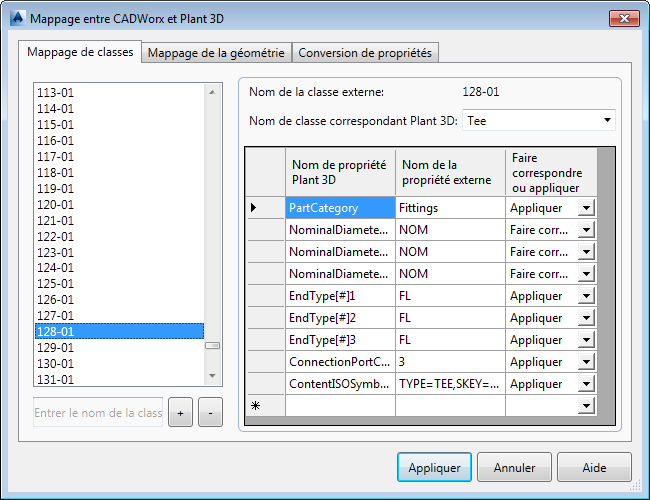Open the Conversion de propriétés tab
The image size is (650, 500).
tap(365, 53)
